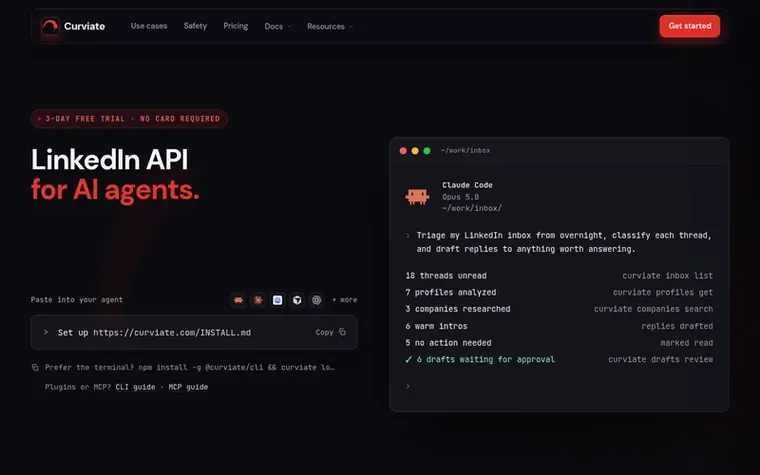
Task: Expand the Resources dropdown menu
Action: coord(330,26)
